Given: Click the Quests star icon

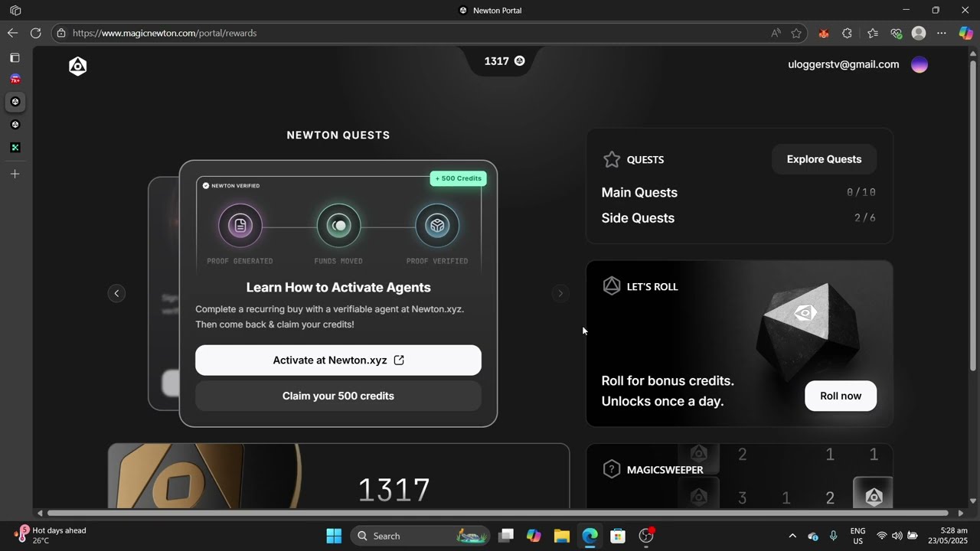Looking at the screenshot, I should pos(612,159).
